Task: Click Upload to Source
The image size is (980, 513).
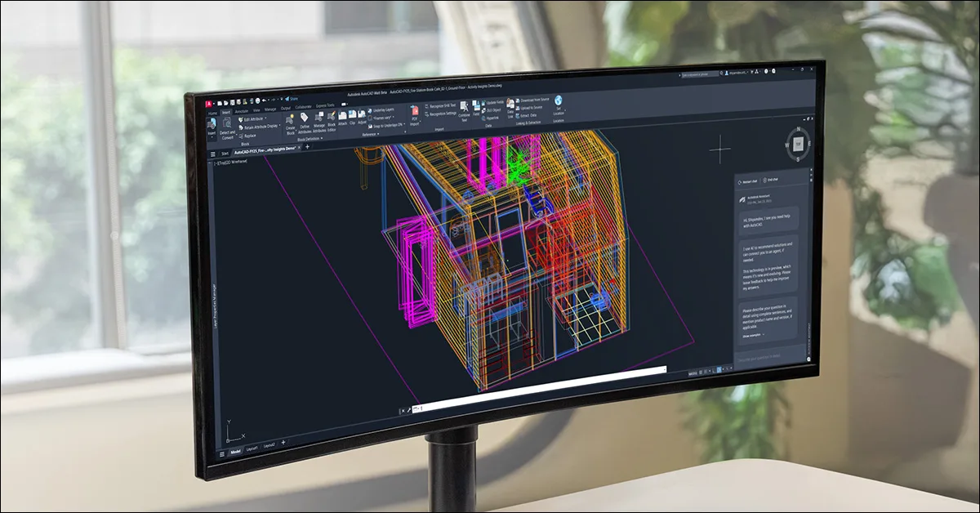Action: tap(530, 108)
